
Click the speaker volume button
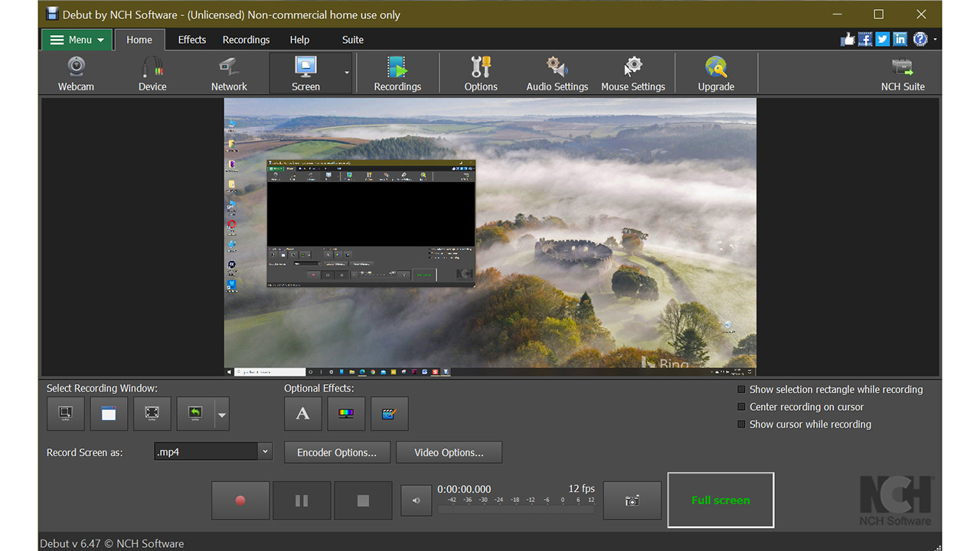[x=416, y=500]
